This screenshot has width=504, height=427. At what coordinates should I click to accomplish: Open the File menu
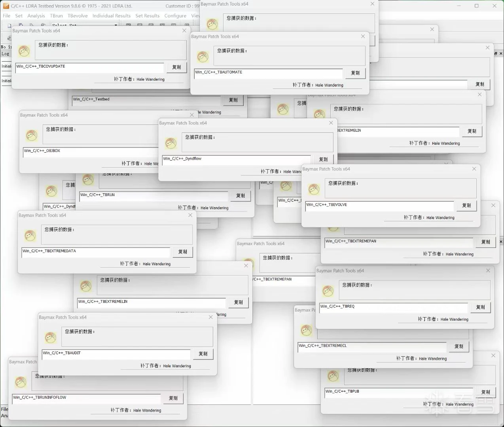pyautogui.click(x=6, y=16)
